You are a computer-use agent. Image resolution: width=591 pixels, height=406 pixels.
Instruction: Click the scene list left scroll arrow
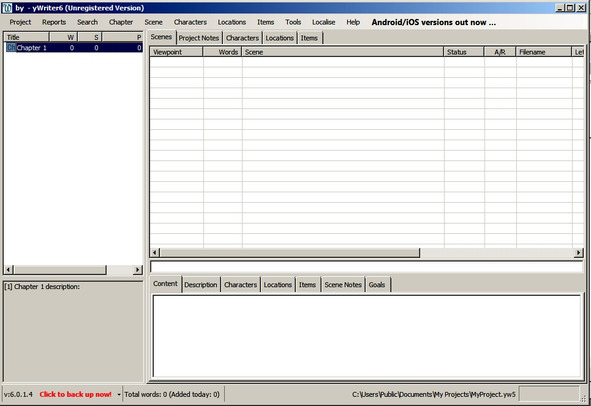pos(155,253)
